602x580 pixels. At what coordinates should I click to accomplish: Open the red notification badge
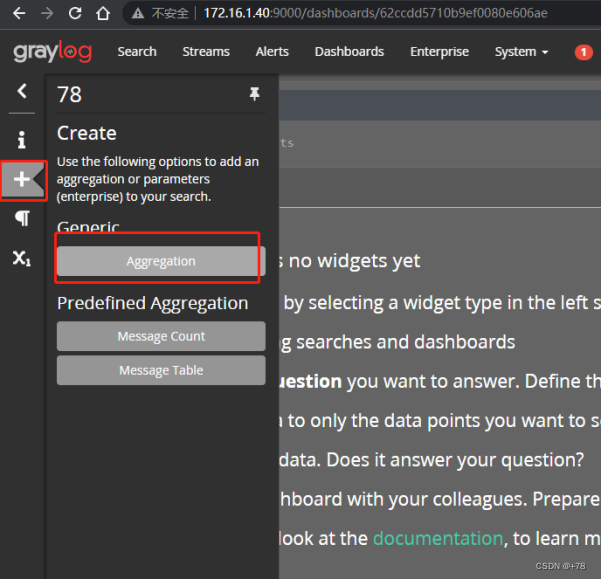click(x=584, y=52)
